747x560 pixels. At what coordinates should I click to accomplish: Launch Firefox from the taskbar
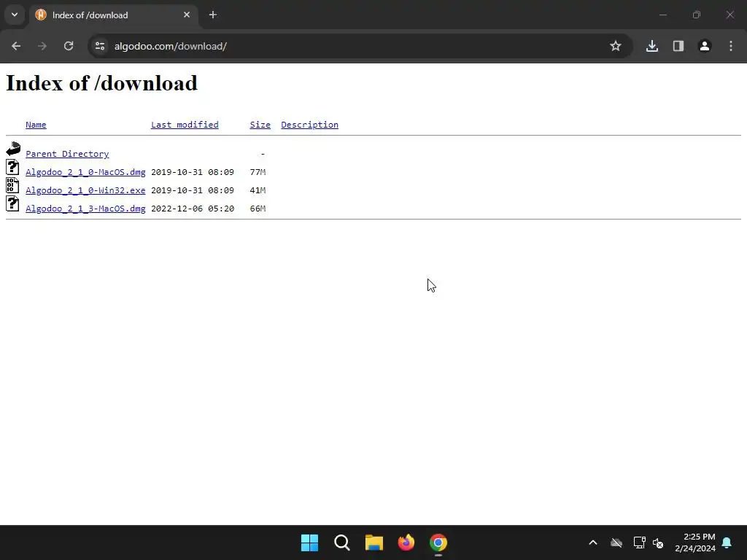(x=406, y=542)
